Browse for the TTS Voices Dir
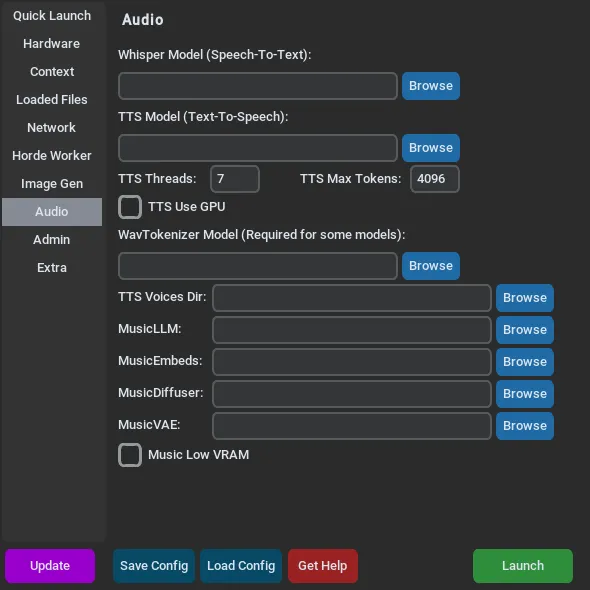Screen dimensions: 590x590 click(525, 298)
